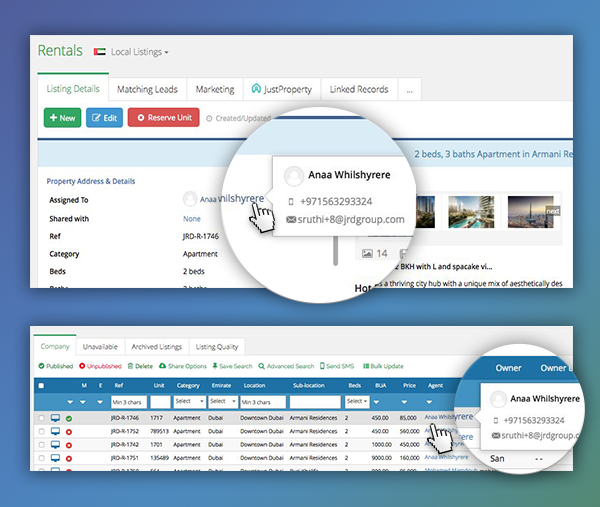The height and width of the screenshot is (507, 600).
Task: Expand the E column filter arrow
Action: [x=100, y=402]
